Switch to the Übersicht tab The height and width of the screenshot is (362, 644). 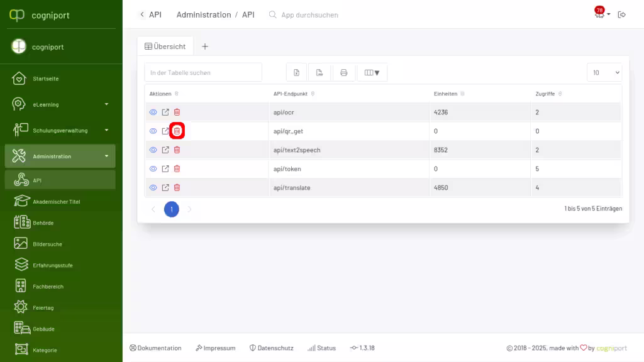coord(165,46)
